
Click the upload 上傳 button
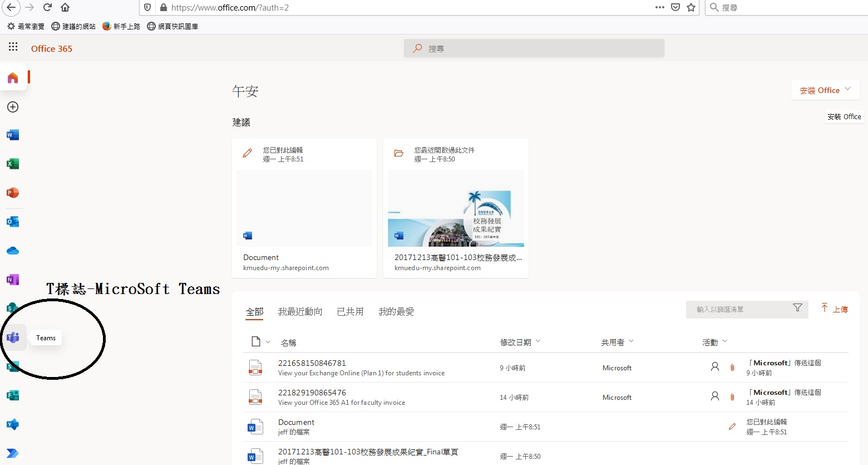pyautogui.click(x=834, y=309)
